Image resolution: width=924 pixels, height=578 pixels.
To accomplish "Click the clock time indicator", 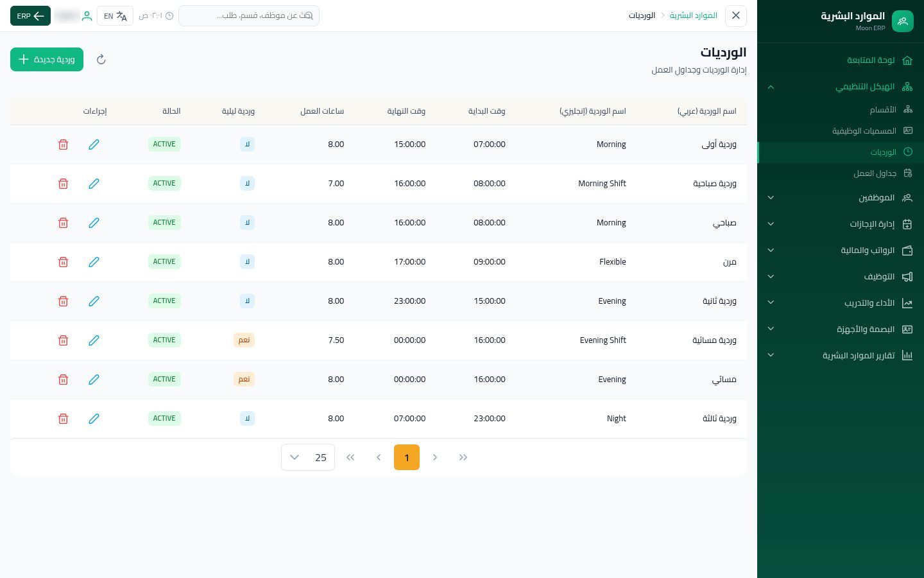I will pyautogui.click(x=156, y=16).
